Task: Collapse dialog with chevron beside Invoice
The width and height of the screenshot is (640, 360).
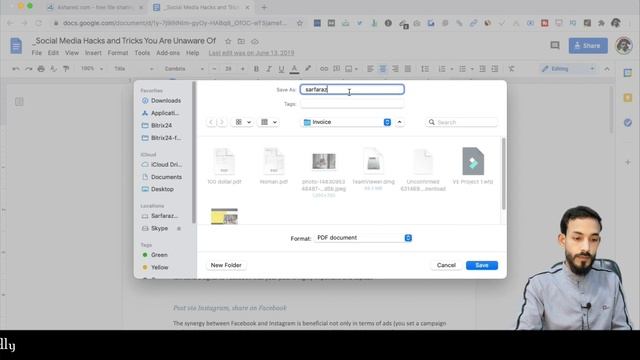Action: pyautogui.click(x=400, y=122)
